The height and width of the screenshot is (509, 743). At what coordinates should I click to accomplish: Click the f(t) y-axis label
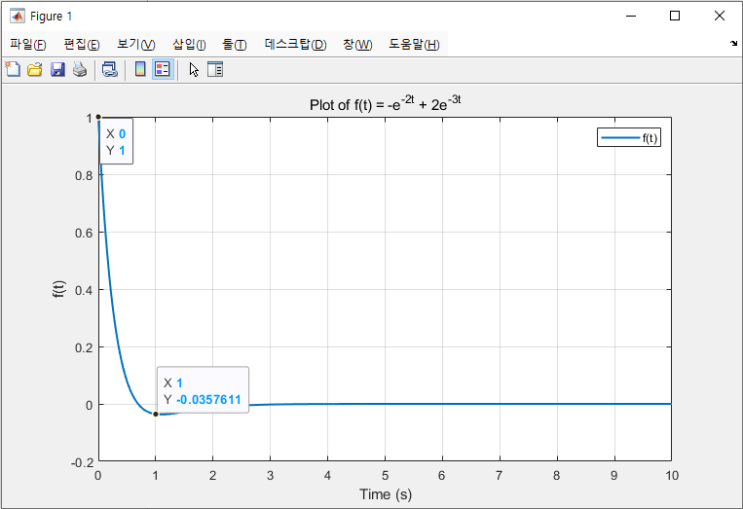[x=59, y=289]
